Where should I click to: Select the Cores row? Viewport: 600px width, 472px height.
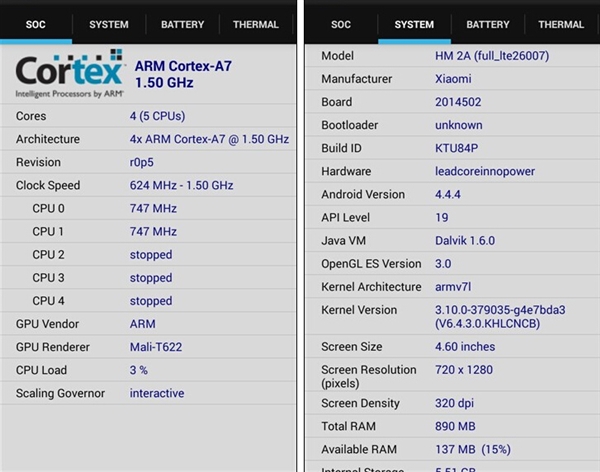pos(150,116)
